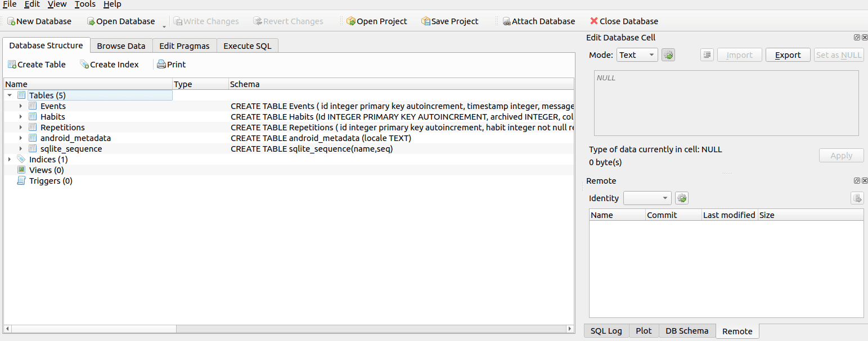Viewport: 868px width, 341px height.
Task: Click the Open Project icon
Action: coord(351,21)
